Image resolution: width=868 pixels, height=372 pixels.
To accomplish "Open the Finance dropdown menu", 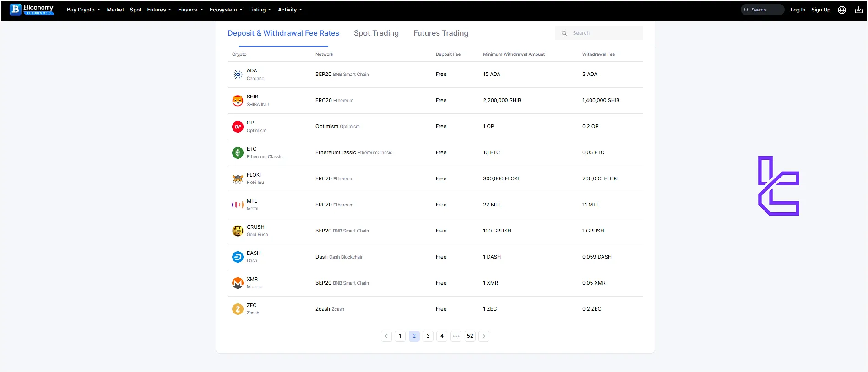I will pos(190,10).
